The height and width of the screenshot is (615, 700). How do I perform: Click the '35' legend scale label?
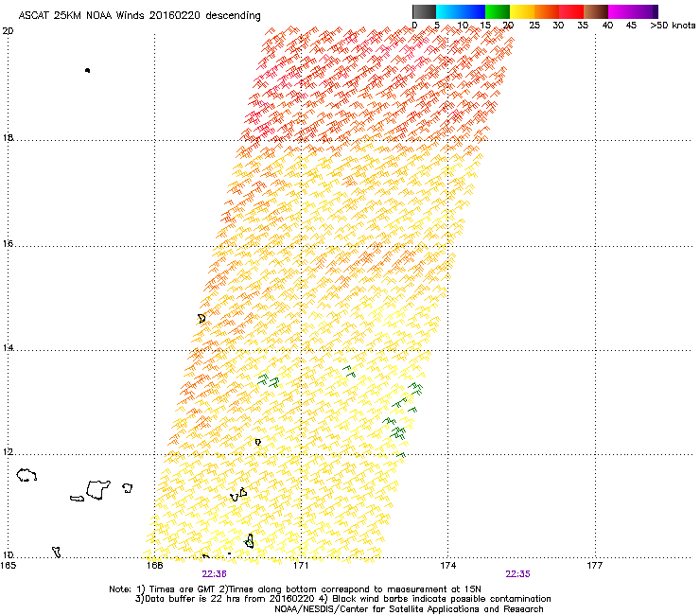pyautogui.click(x=583, y=25)
